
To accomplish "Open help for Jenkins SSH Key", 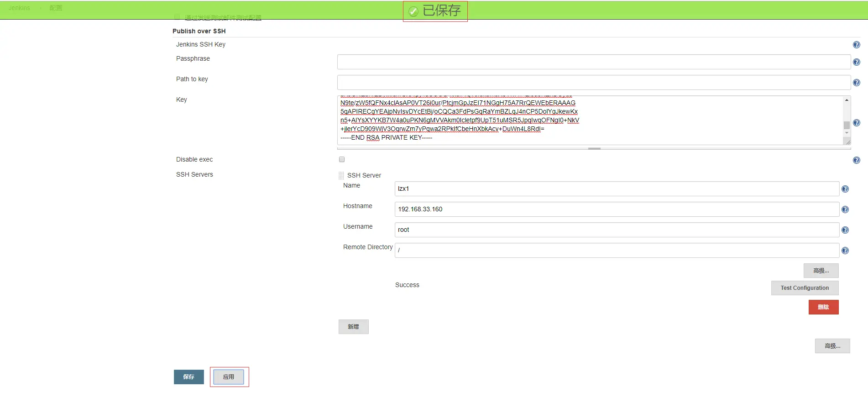I will [856, 45].
